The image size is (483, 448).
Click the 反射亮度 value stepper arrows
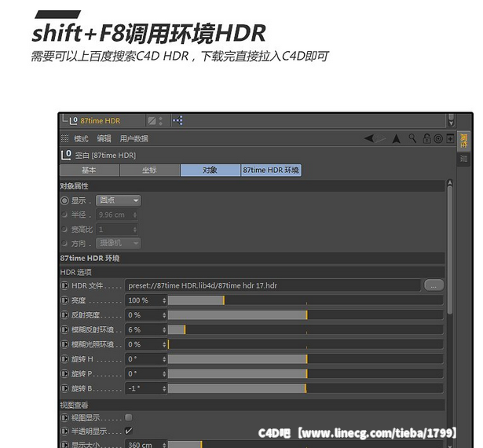[x=164, y=315]
